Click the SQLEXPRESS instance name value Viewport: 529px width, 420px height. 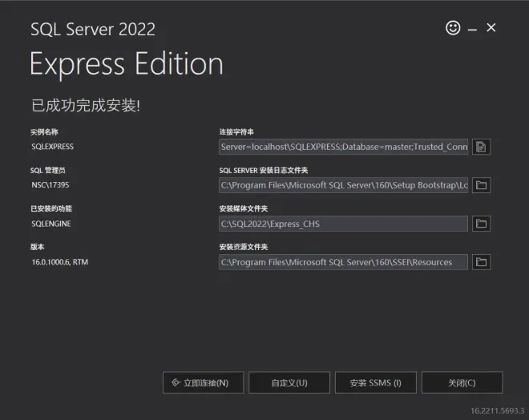(53, 147)
